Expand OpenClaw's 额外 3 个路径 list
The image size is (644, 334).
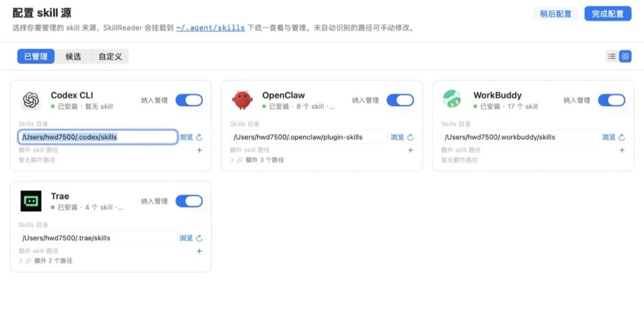point(232,160)
